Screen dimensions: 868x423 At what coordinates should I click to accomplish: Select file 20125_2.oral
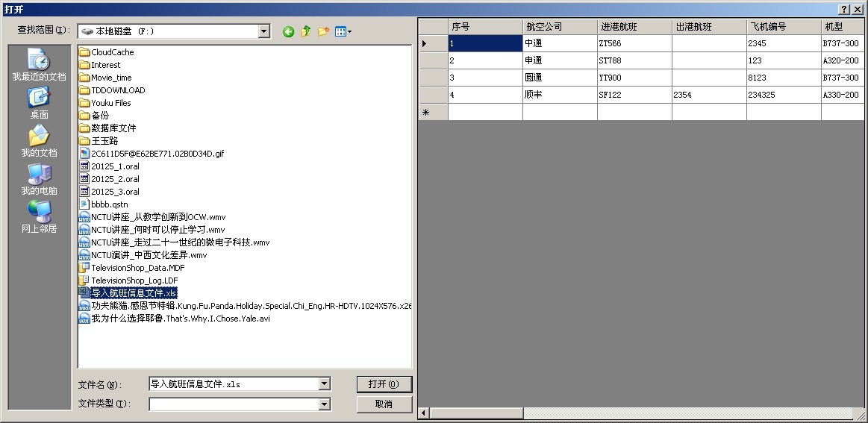click(x=109, y=179)
